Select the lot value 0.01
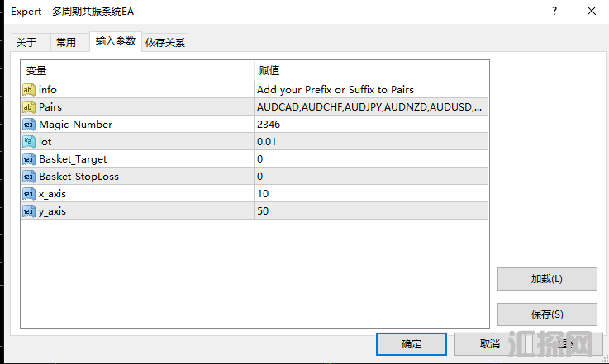Viewport: 609px width, 364px height. (x=372, y=142)
